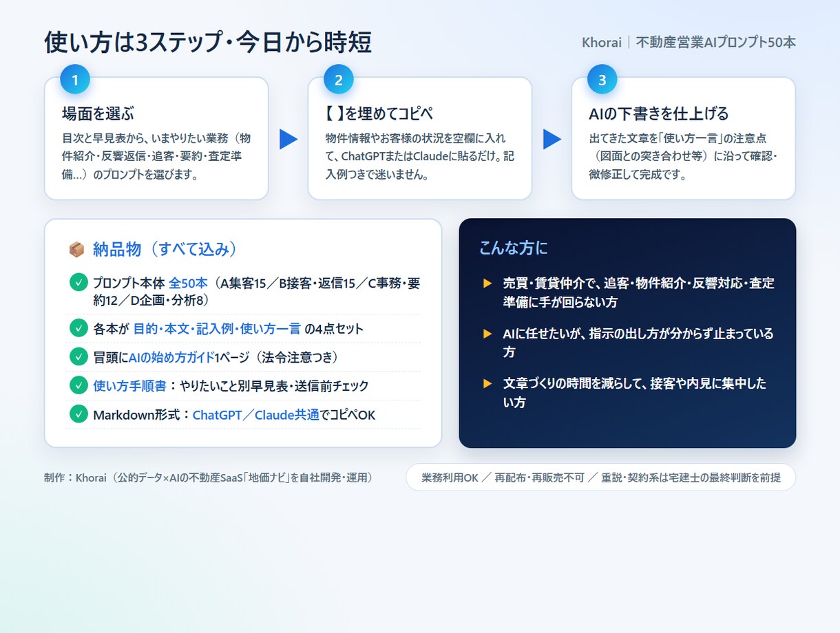Click the 納品物（すべて込み） heading
Screen dimensions: 840x633
[165, 250]
